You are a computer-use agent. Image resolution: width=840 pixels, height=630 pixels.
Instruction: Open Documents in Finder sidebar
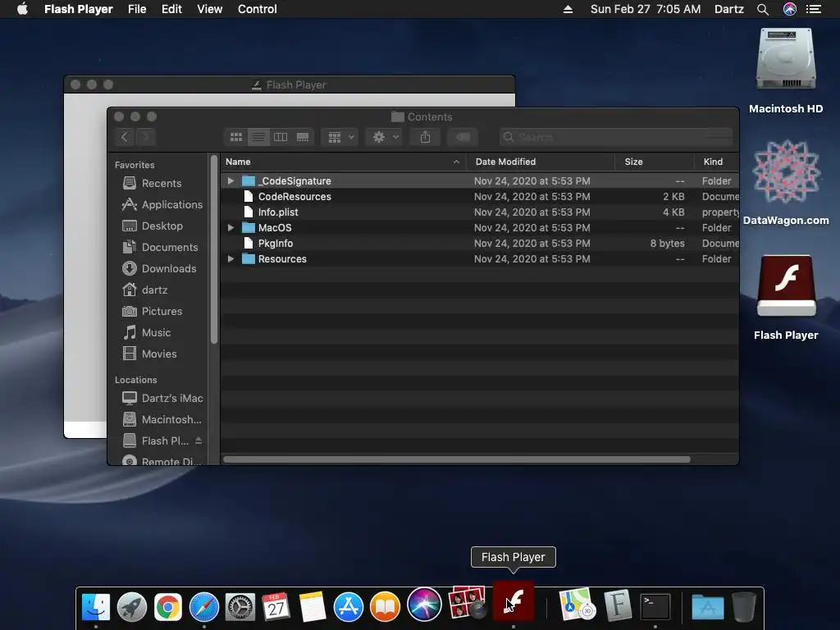coord(160,248)
